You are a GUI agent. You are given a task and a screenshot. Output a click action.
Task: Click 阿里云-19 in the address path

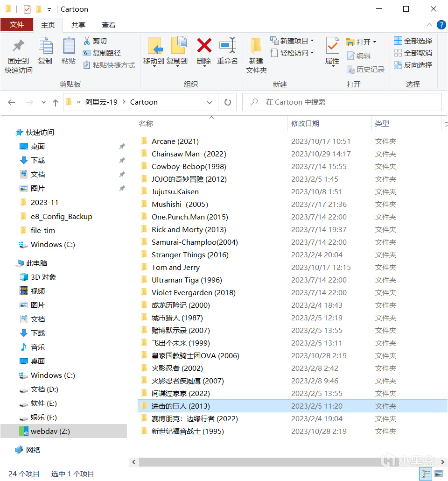[101, 102]
